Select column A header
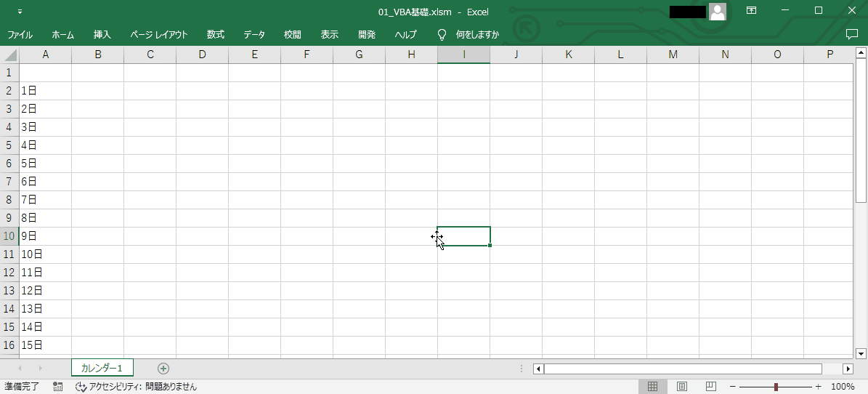 [45, 55]
